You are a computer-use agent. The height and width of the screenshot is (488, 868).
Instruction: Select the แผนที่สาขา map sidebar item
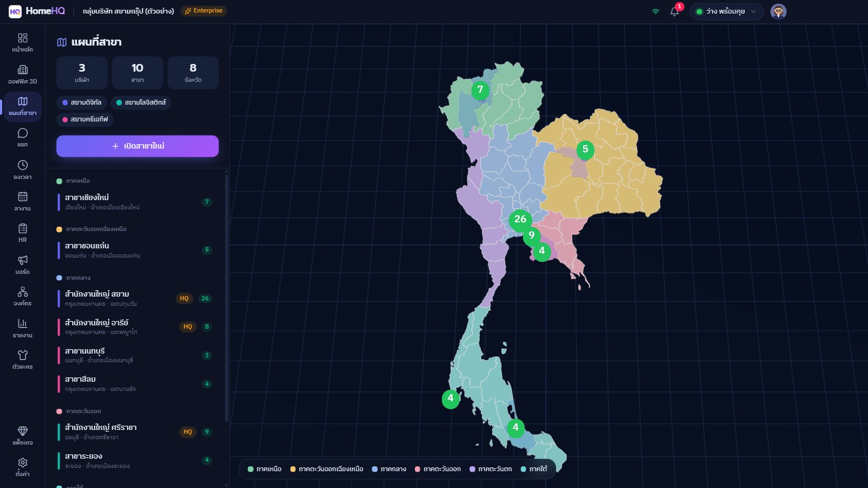[x=22, y=106]
